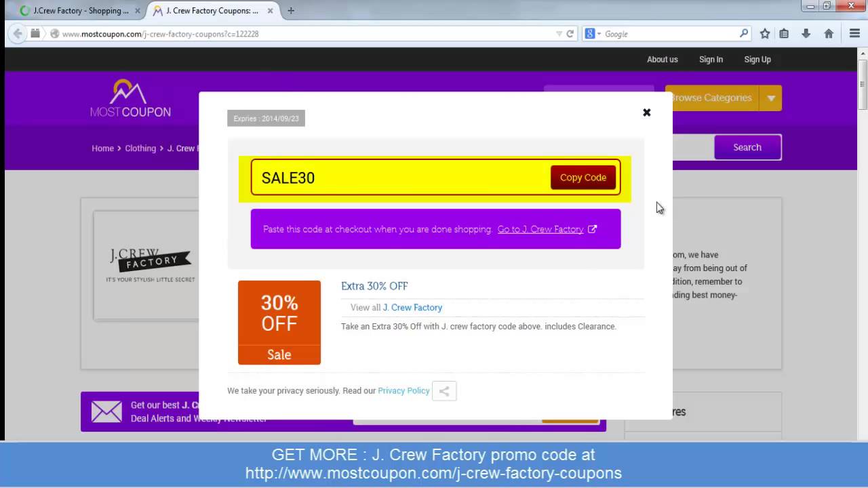Click the search magnifier icon in toolbar

pos(744,33)
